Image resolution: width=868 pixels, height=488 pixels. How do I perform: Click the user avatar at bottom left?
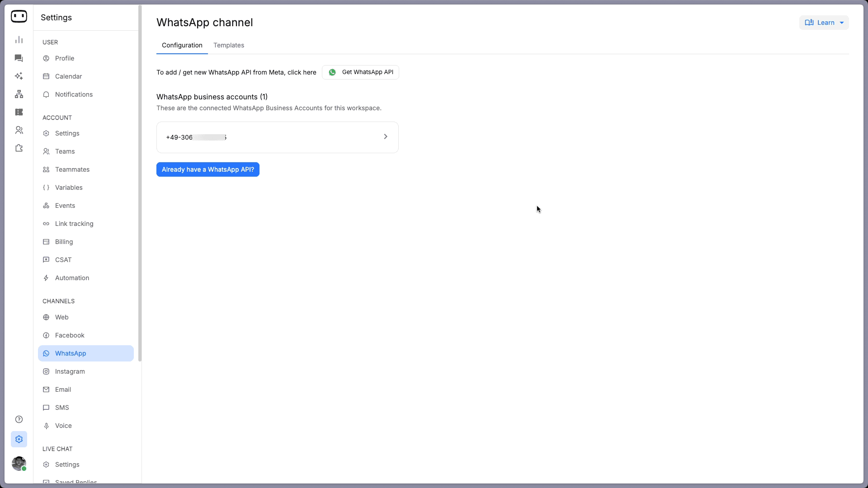[x=19, y=464]
